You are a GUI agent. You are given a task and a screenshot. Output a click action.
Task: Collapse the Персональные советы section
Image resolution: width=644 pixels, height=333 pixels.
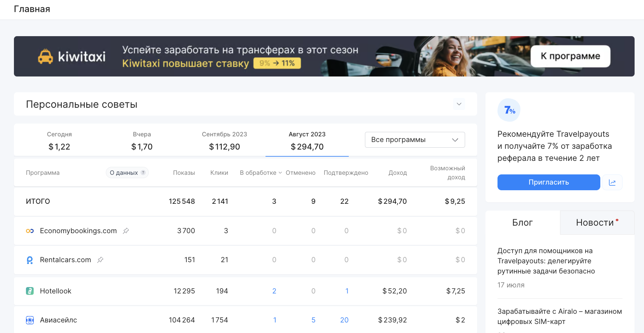coord(459,104)
